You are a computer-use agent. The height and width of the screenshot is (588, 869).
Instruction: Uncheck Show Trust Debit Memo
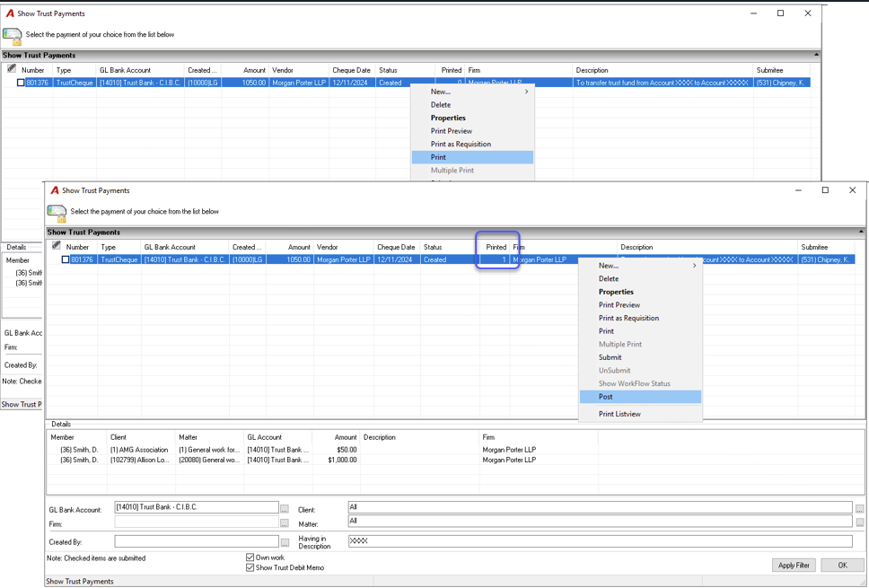tap(250, 567)
